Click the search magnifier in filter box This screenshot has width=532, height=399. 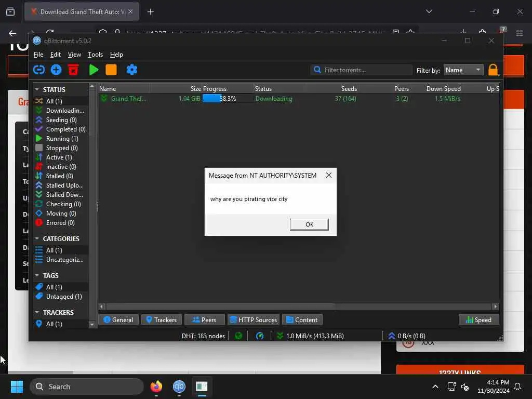(x=317, y=70)
